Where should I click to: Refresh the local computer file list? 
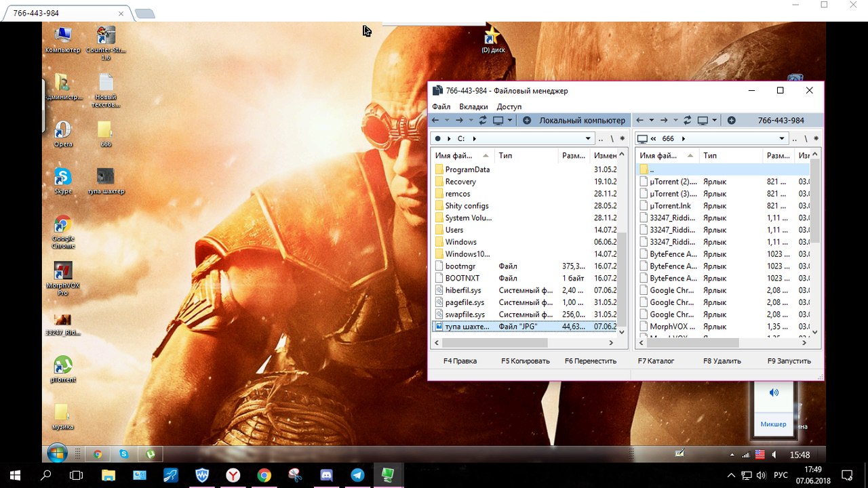[x=483, y=121]
